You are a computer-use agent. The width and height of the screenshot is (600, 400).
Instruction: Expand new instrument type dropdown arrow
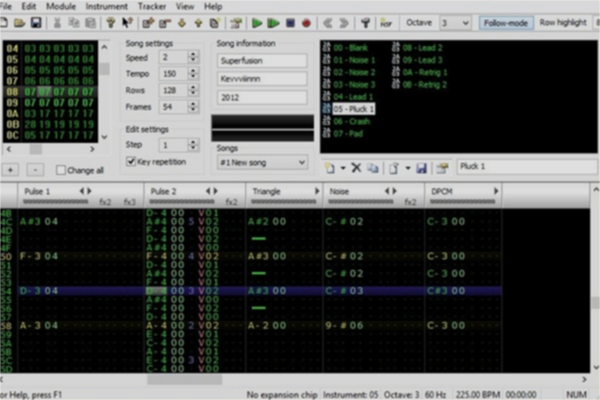coord(343,168)
